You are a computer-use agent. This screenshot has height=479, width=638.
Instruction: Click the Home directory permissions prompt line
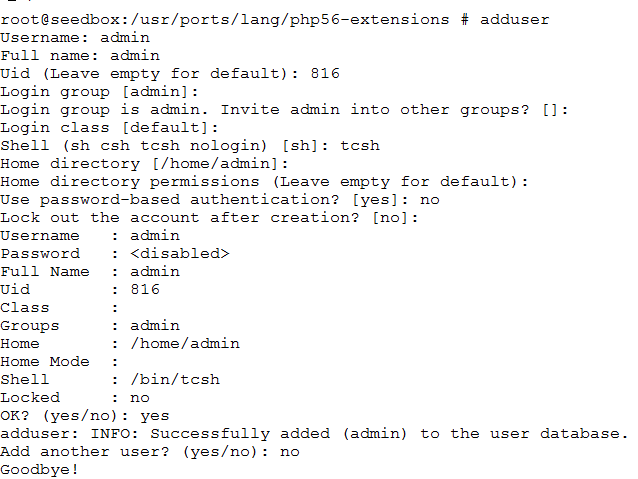tap(264, 182)
